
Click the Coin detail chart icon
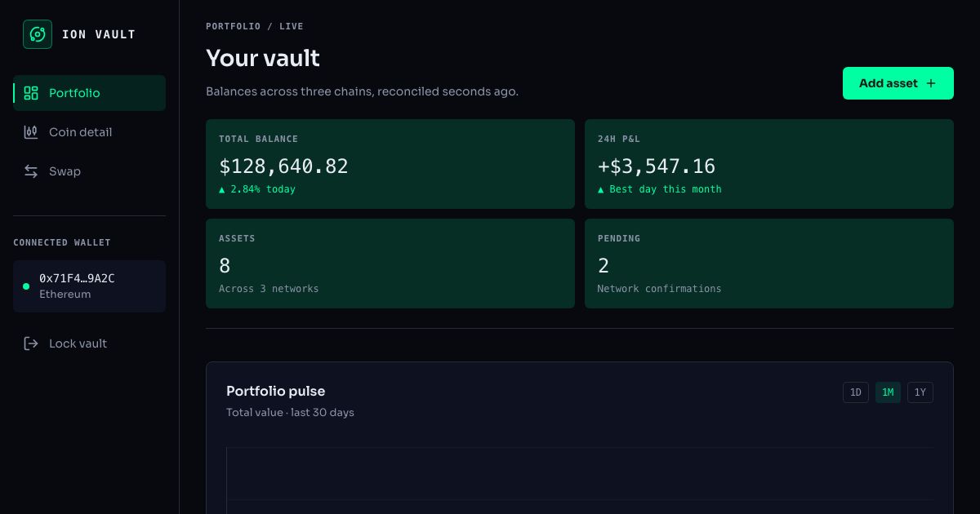[x=31, y=132]
